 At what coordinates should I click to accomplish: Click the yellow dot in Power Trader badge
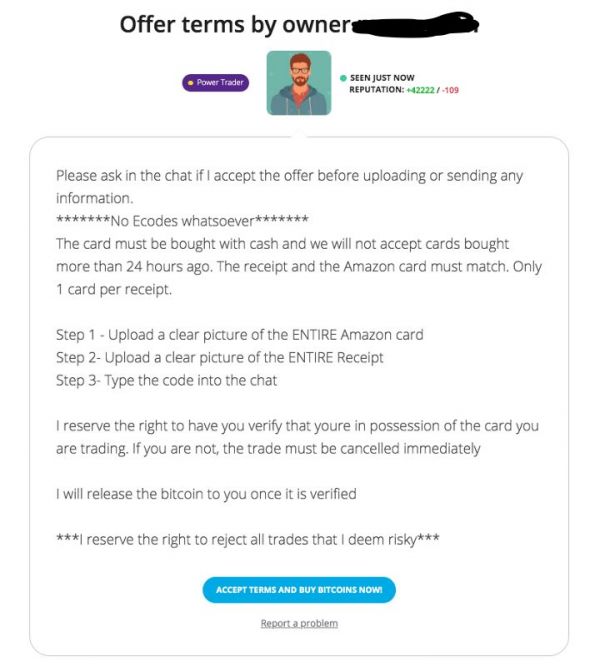191,83
